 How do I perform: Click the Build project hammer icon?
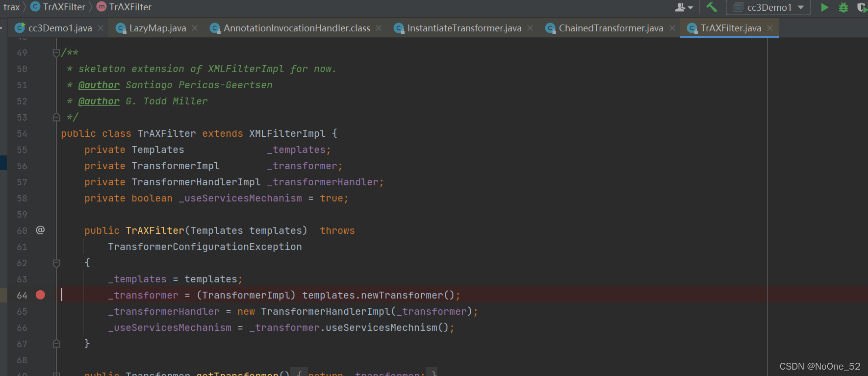point(712,7)
